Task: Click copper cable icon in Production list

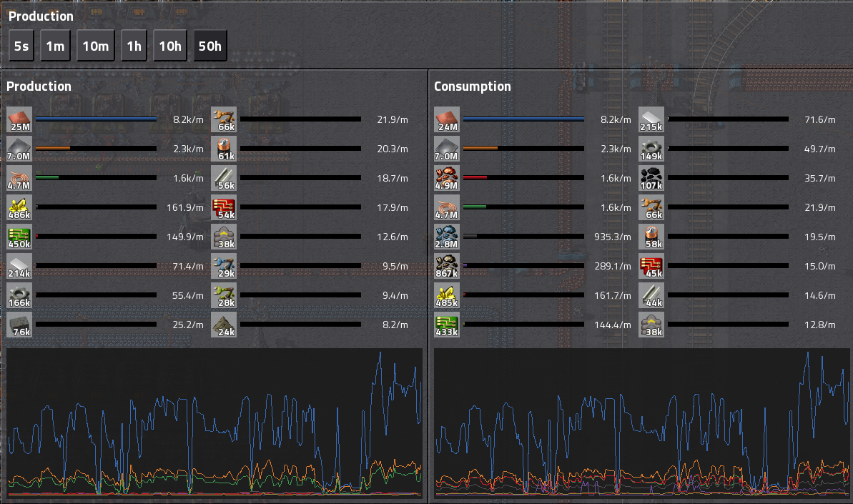Action: (x=19, y=178)
